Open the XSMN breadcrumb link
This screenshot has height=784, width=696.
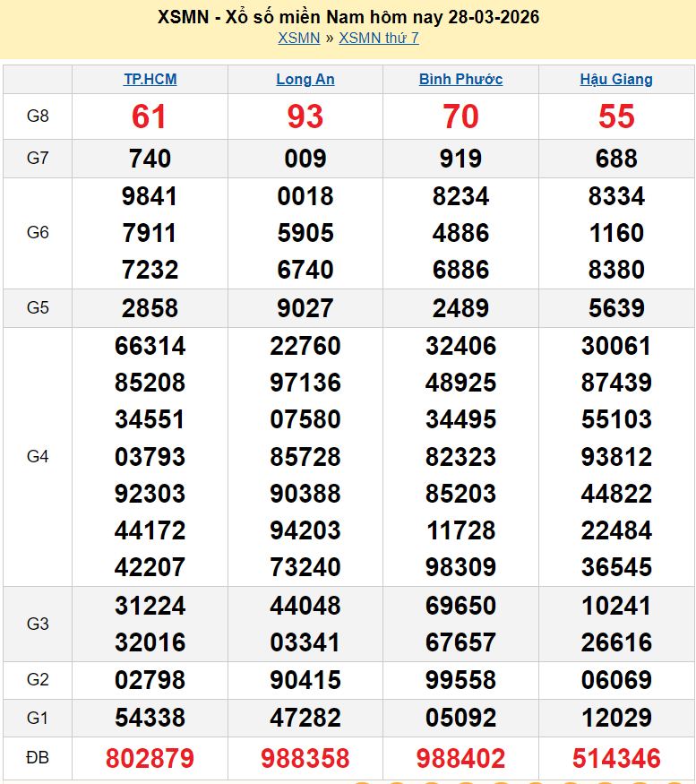(298, 38)
